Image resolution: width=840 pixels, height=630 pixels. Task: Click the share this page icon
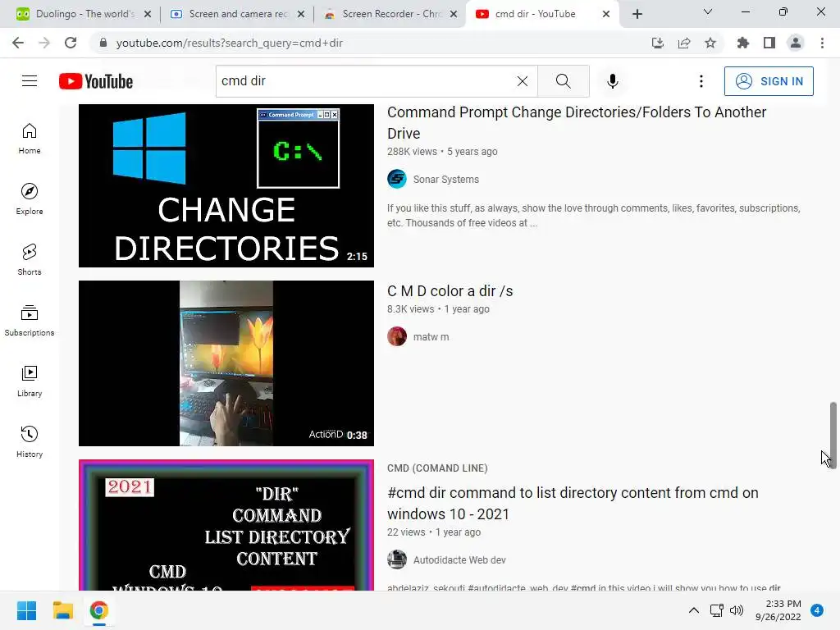[684, 43]
